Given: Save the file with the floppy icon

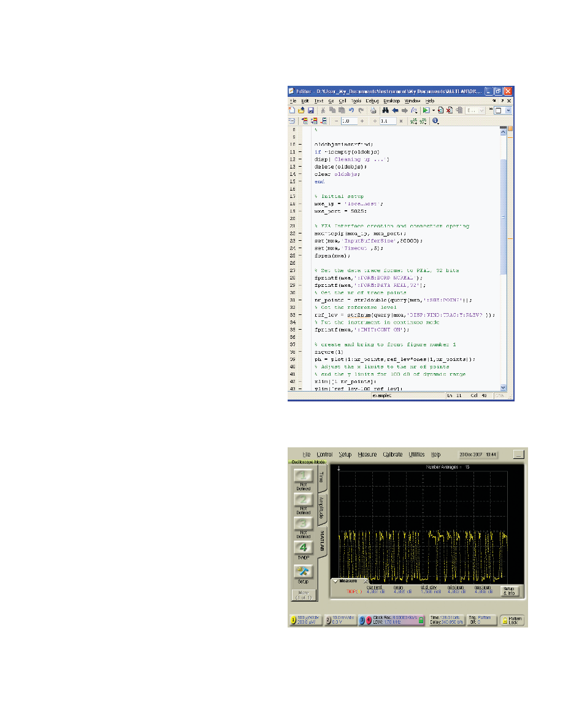Looking at the screenshot, I should click(x=311, y=110).
